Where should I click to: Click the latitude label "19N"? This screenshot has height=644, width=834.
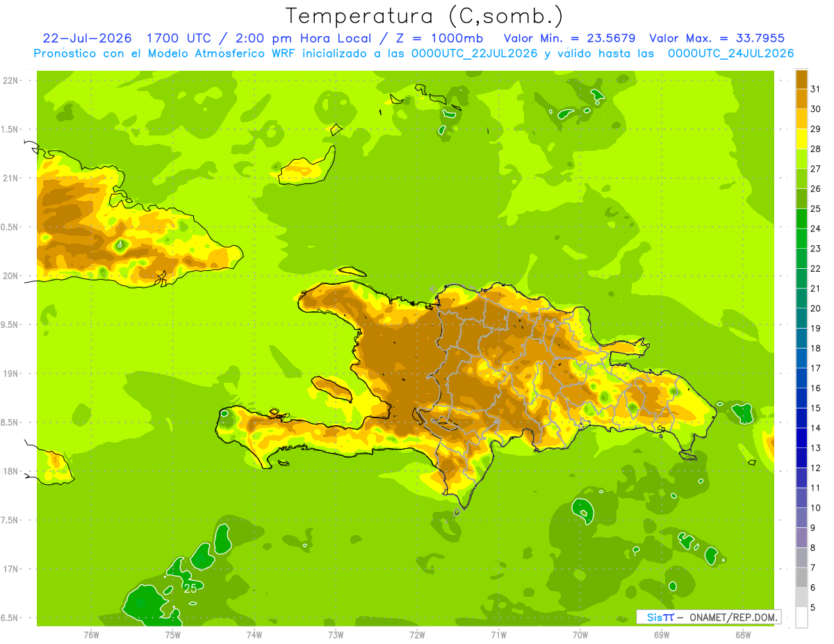(11, 374)
